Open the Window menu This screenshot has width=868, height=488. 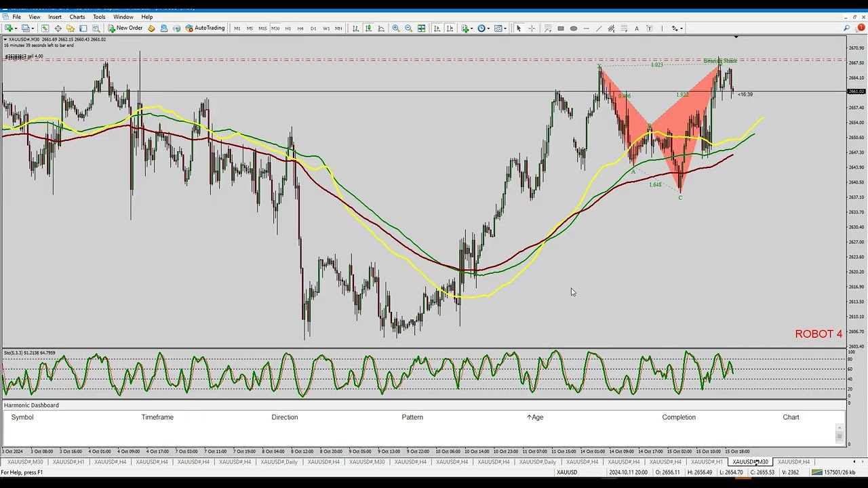123,17
